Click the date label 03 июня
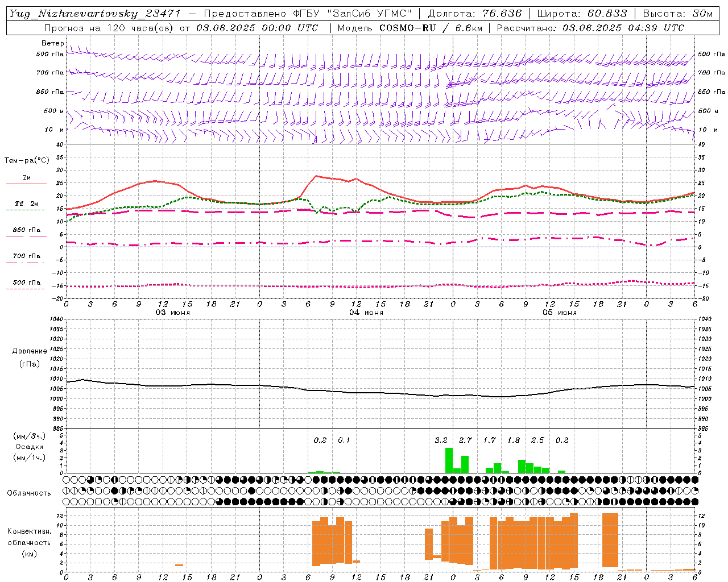Image resolution: width=728 pixels, height=582 pixels. point(173,313)
